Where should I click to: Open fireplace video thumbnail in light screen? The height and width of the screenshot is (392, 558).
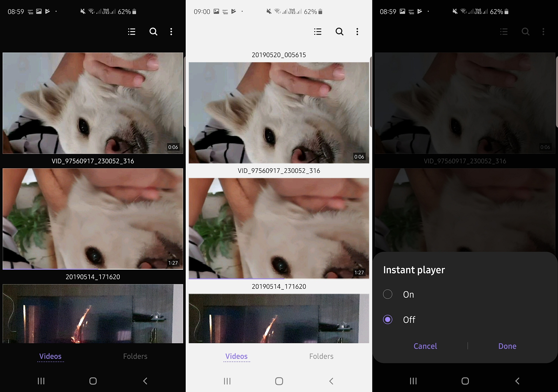[x=279, y=318]
